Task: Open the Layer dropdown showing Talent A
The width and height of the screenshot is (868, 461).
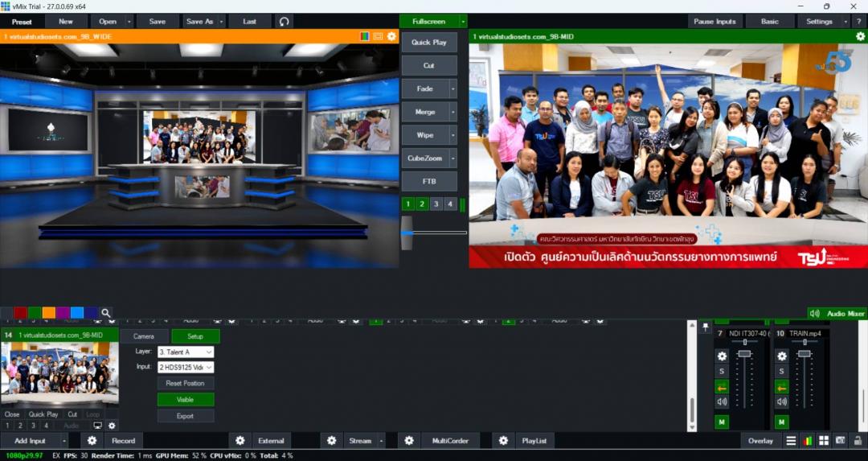Action: click(185, 352)
